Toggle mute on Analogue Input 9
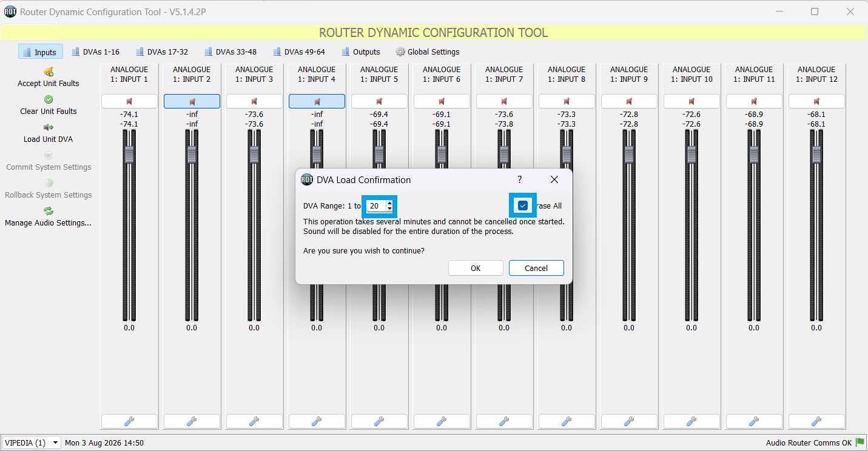The image size is (868, 451). (x=629, y=101)
